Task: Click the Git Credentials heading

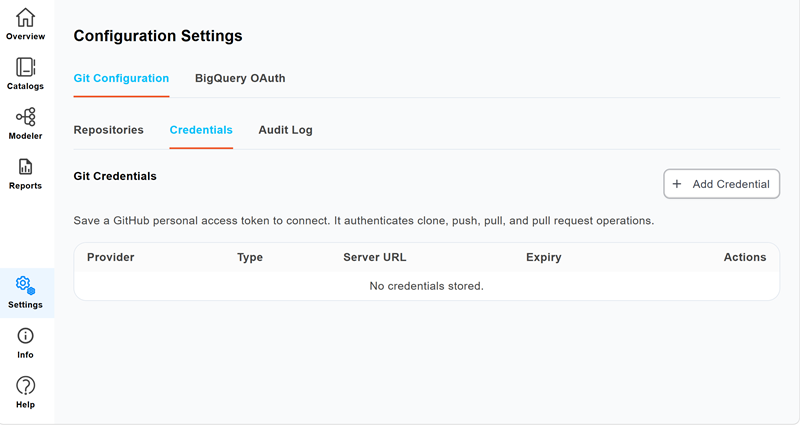Action: point(115,176)
